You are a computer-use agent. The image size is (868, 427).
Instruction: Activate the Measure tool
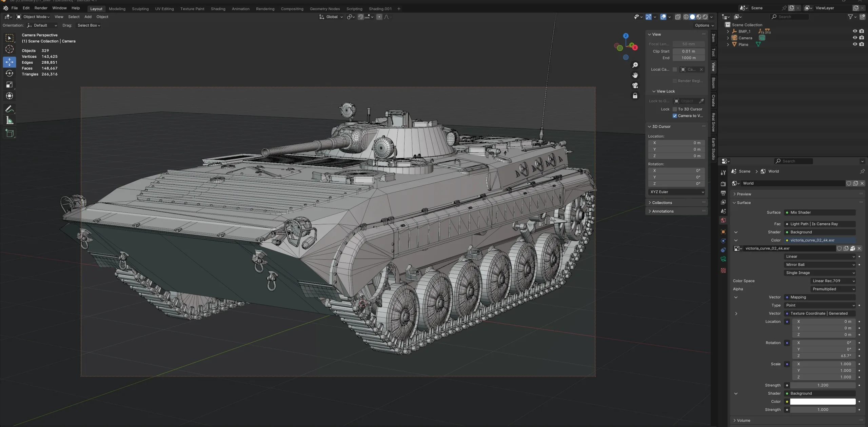[x=9, y=120]
